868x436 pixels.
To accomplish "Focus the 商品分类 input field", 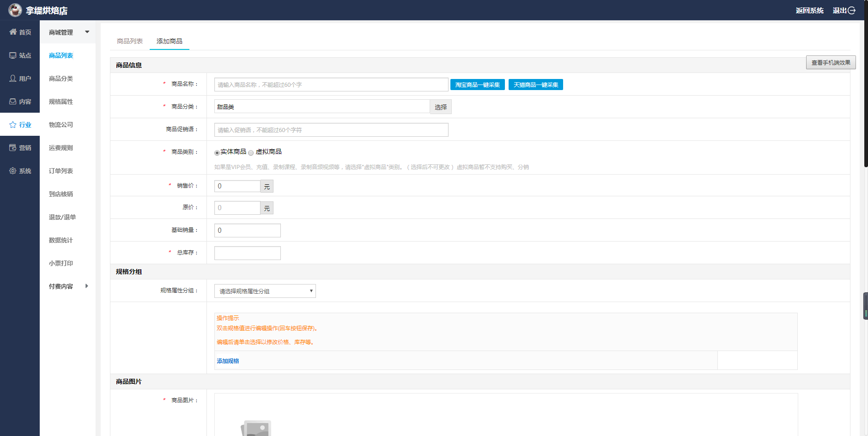I will pyautogui.click(x=322, y=107).
